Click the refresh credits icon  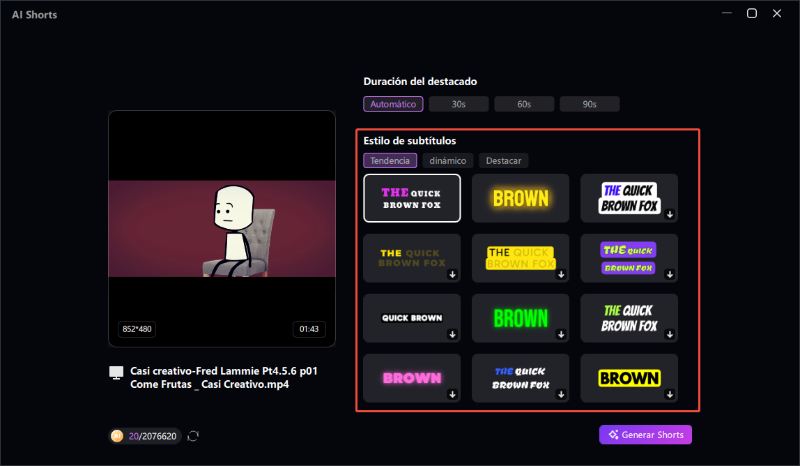[193, 436]
